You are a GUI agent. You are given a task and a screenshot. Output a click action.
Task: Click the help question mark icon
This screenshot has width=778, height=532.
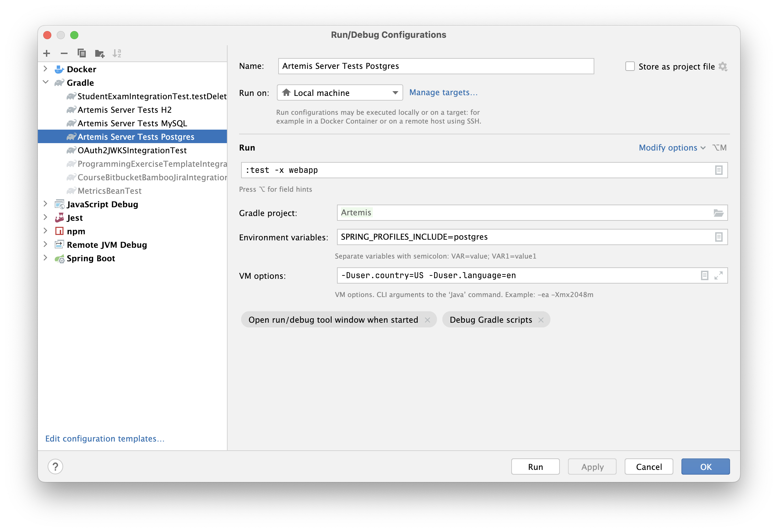pos(55,467)
